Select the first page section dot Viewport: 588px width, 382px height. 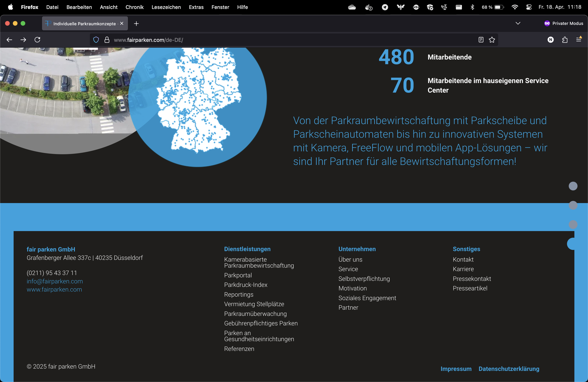[573, 186]
